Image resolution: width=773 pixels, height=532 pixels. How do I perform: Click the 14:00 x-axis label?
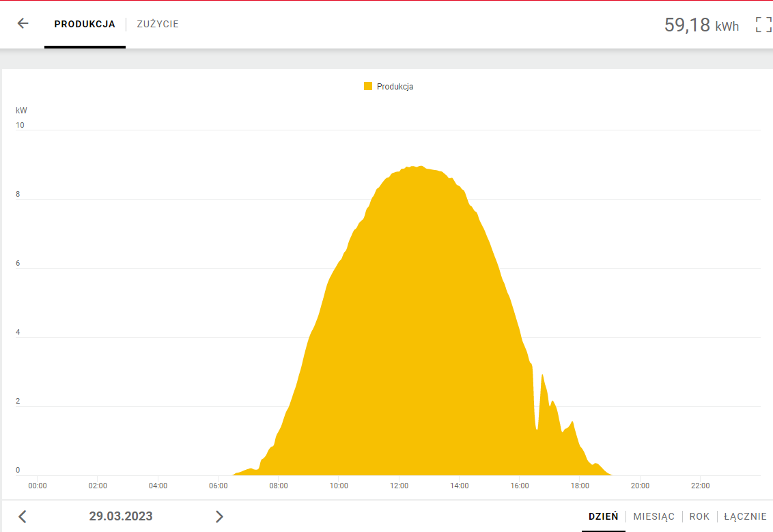(459, 486)
